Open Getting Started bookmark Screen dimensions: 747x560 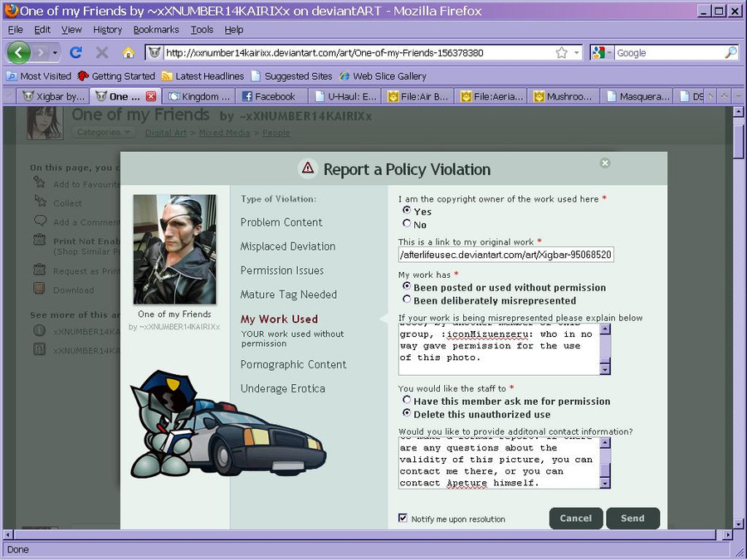[116, 75]
